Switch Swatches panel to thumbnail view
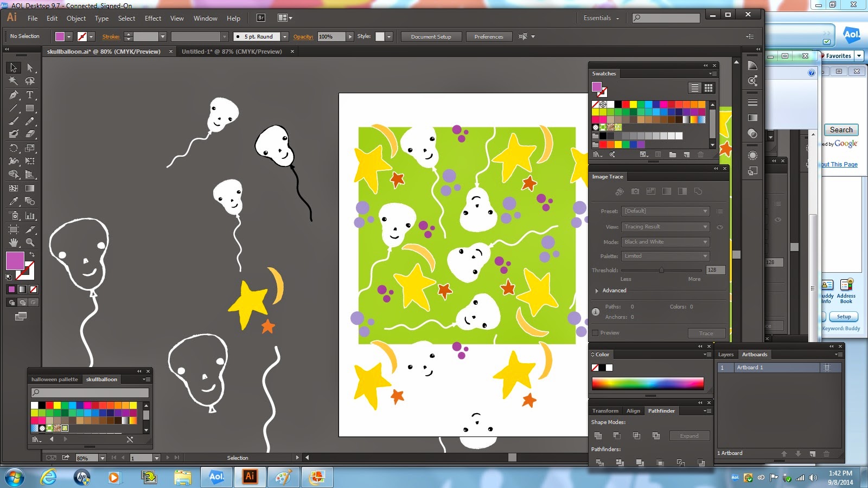This screenshot has height=488, width=868. (709, 88)
